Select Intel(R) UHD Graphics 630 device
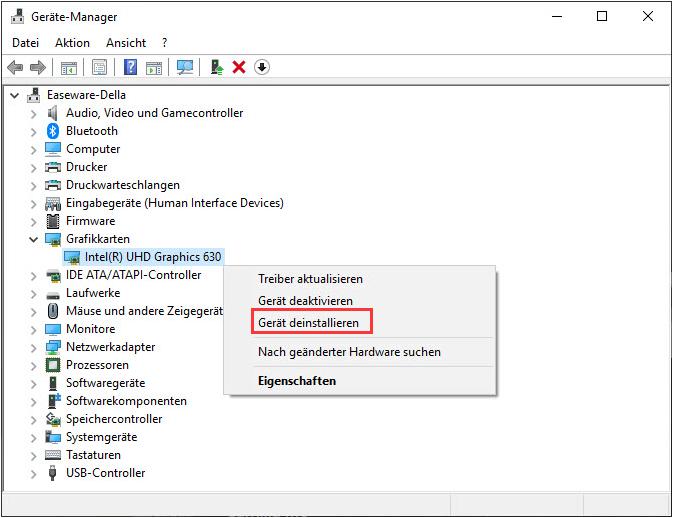Screen dimensions: 673x518 click(152, 257)
